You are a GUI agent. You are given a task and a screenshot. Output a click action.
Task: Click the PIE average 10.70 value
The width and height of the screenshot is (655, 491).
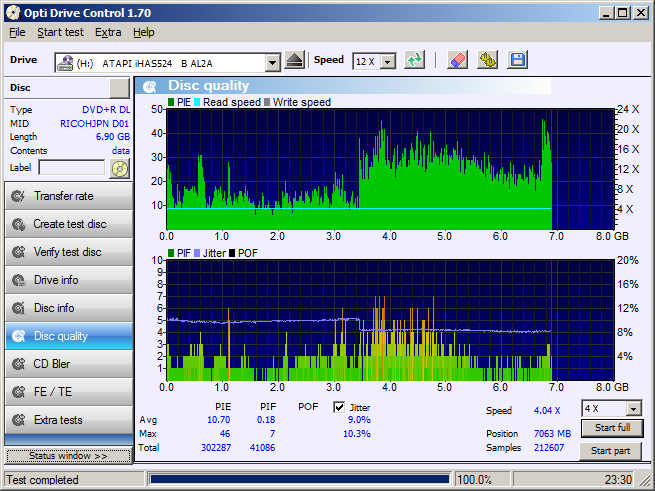218,420
